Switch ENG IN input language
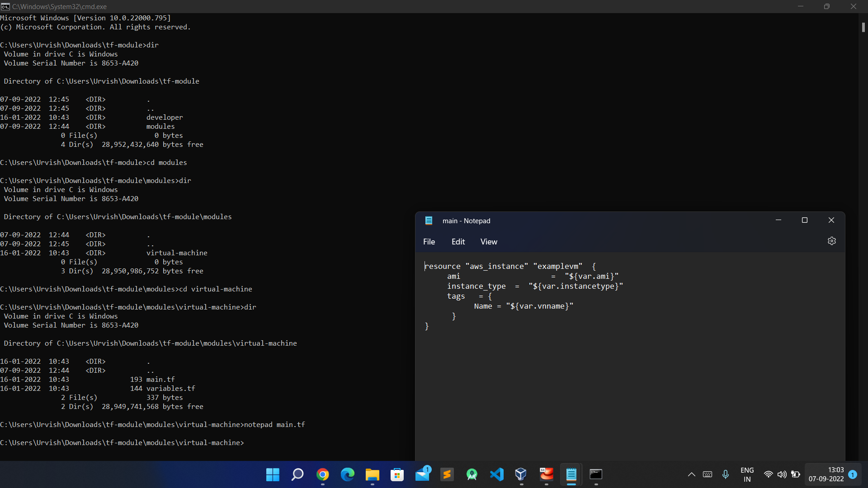 pyautogui.click(x=747, y=474)
